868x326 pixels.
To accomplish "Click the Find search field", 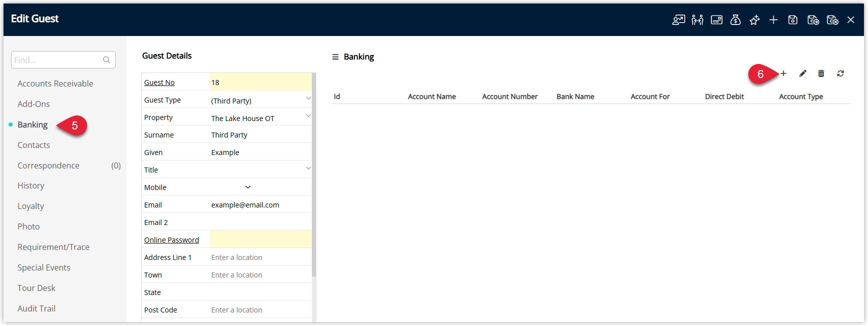I will click(x=57, y=60).
